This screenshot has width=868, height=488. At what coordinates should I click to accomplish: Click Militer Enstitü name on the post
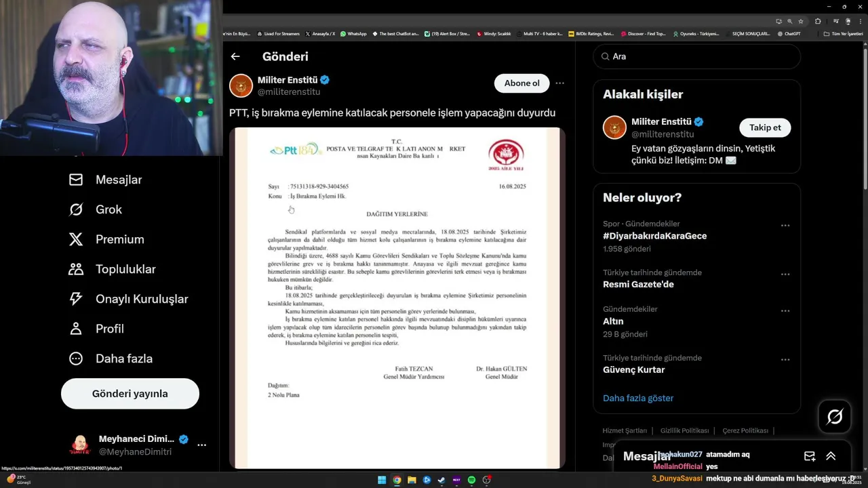pyautogui.click(x=288, y=80)
